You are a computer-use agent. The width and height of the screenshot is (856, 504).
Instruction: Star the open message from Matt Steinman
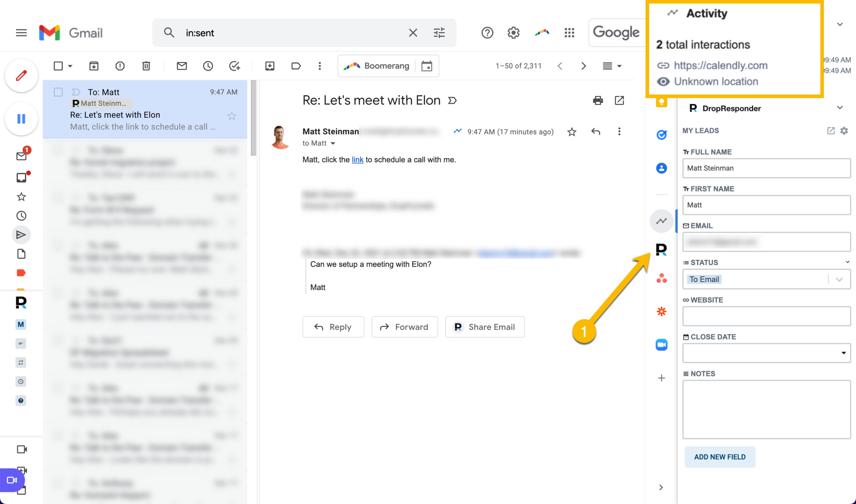point(572,132)
